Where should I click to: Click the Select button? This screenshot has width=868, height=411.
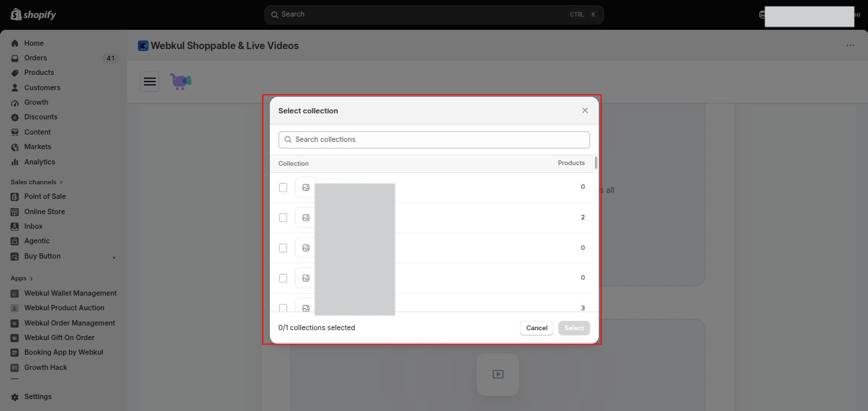pyautogui.click(x=574, y=328)
